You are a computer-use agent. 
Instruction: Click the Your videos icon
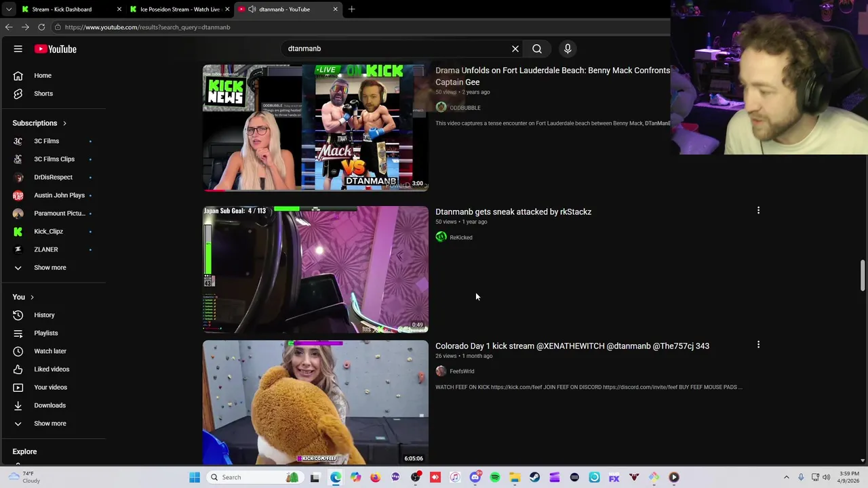pos(18,387)
